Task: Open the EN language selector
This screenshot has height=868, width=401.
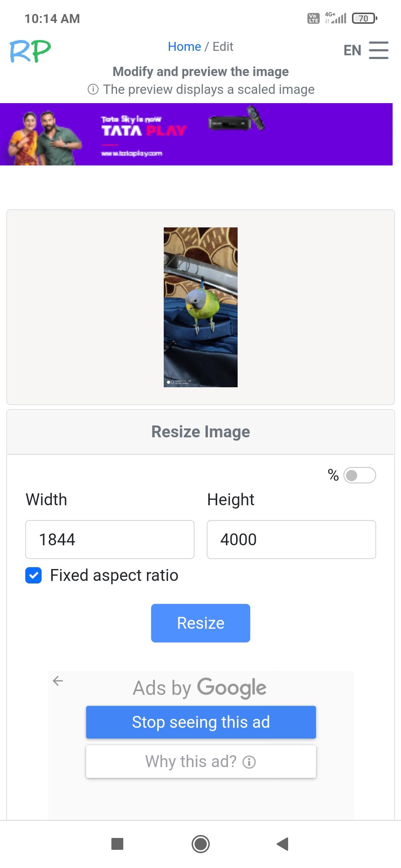Action: (x=352, y=50)
